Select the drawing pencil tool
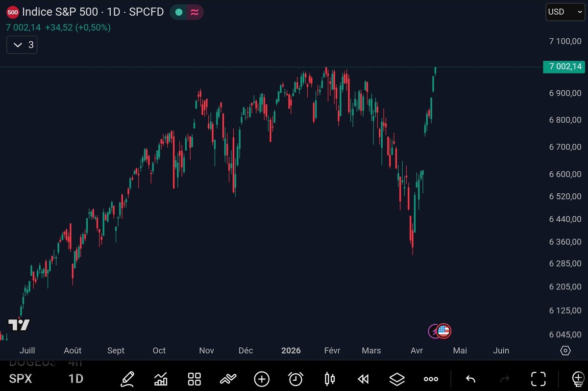Image resolution: width=588 pixels, height=391 pixels. click(127, 379)
